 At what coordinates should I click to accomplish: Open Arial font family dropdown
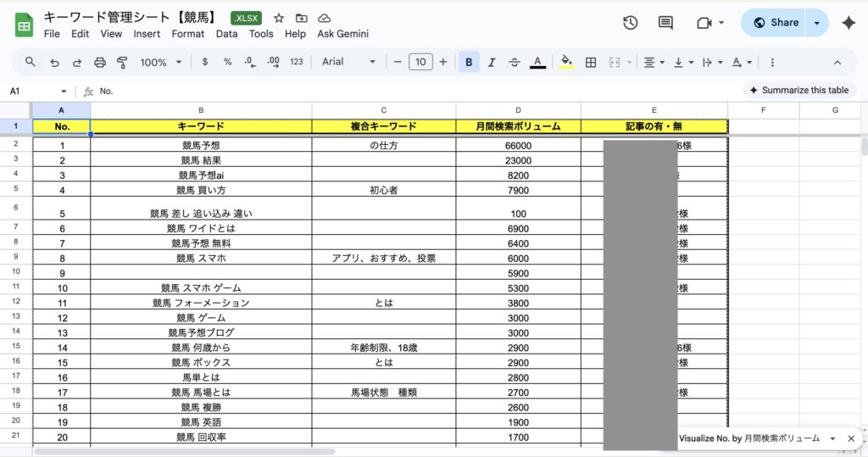(x=348, y=62)
